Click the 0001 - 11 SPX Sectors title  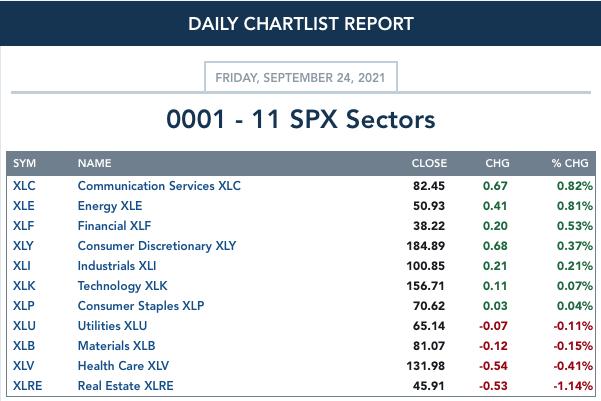coord(301,119)
